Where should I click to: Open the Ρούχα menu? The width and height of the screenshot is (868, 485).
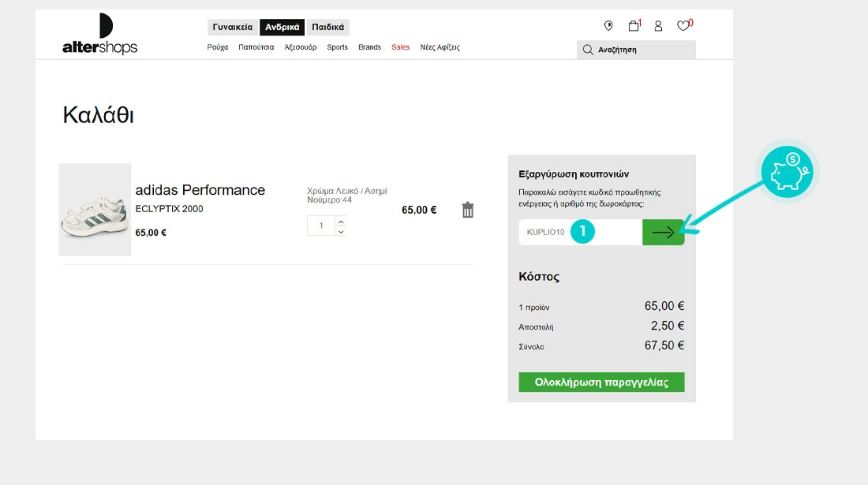(218, 47)
